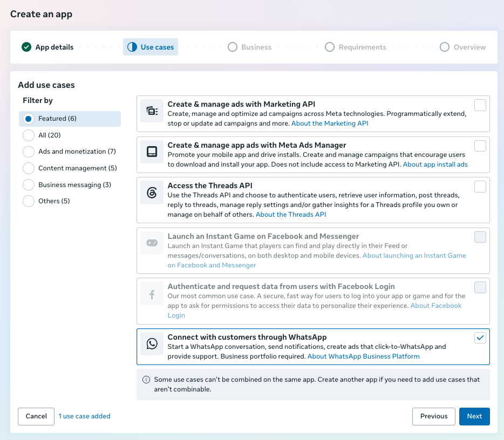Select the Others (5) filter
504x440 pixels.
click(x=29, y=201)
